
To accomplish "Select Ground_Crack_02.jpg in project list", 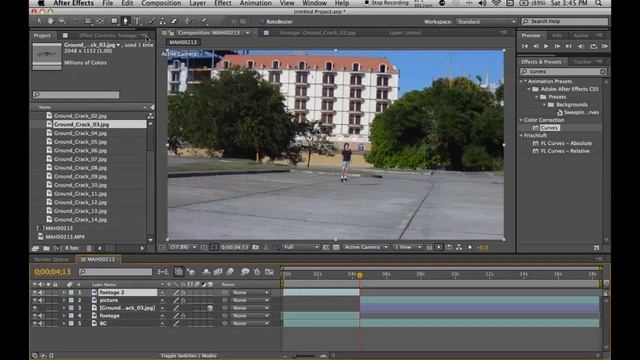I will (x=80, y=116).
